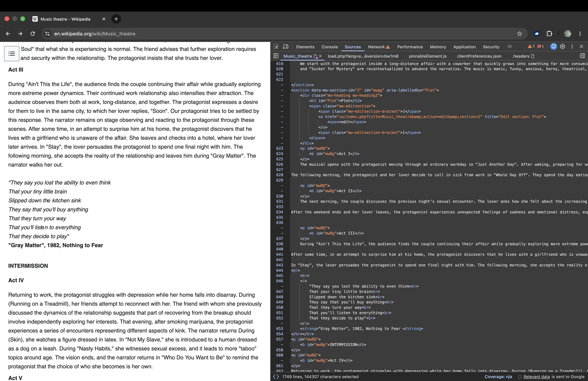Viewport: 588px width, 381px height.
Task: Open the Elements panel
Action: coord(305,47)
